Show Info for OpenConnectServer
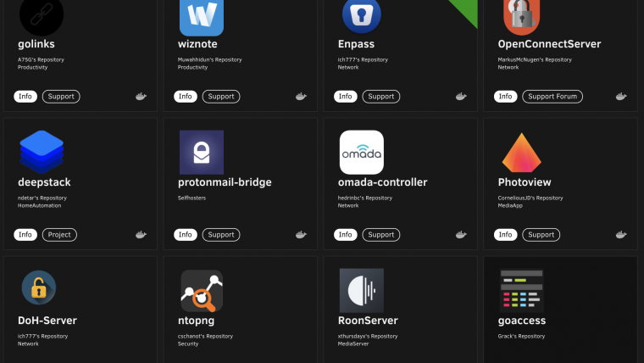644x363 pixels. [x=505, y=97]
